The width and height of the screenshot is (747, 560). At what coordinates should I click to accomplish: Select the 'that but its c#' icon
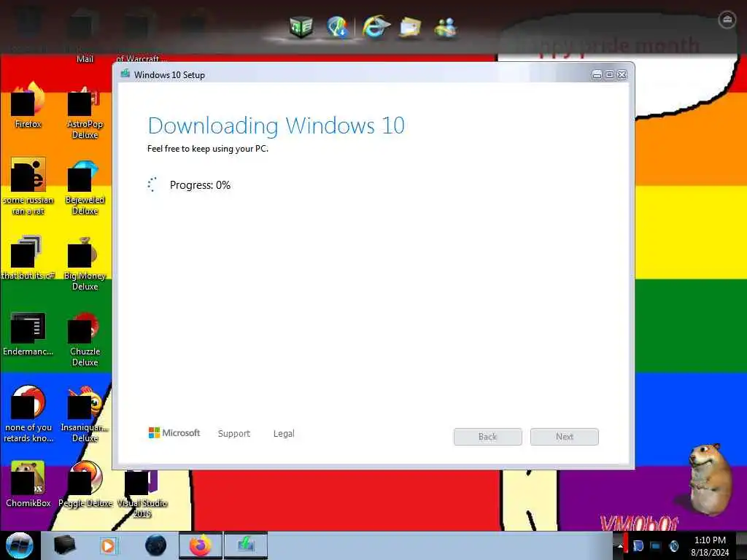click(x=28, y=257)
